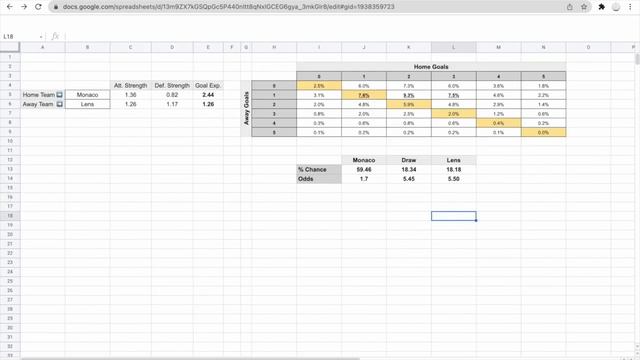
Task: Select the highlighted 0.0% cell
Action: click(x=543, y=132)
